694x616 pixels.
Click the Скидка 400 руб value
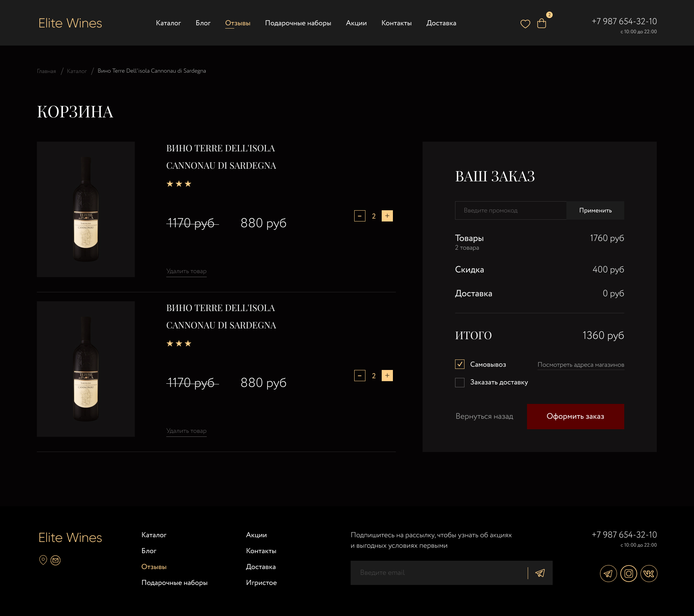(x=608, y=270)
